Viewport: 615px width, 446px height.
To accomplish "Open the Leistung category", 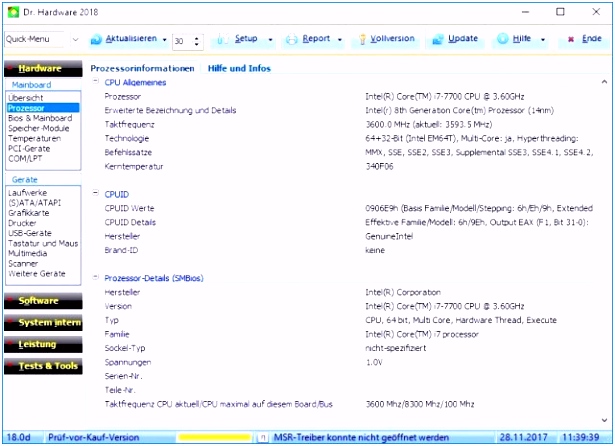I will pos(43,344).
